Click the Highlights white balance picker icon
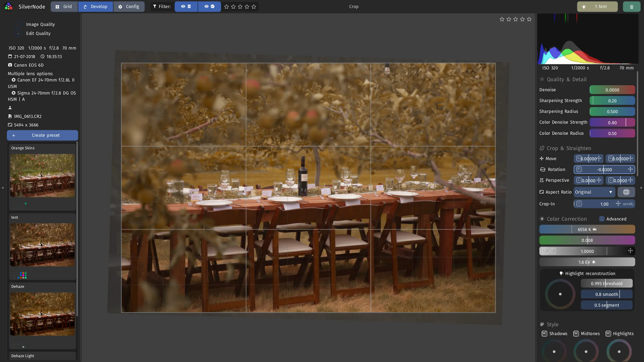644x362 pixels. [608, 333]
